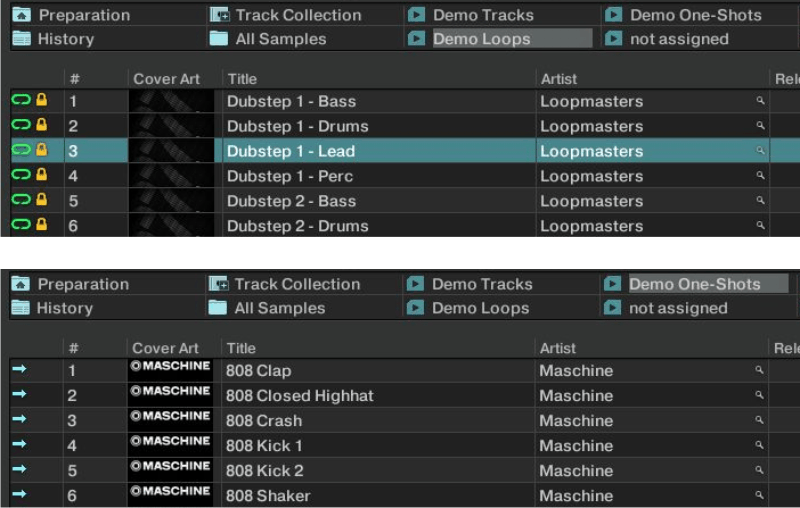This screenshot has height=508, width=800.
Task: Sort by Artist column header in the 808 list
Action: [557, 348]
